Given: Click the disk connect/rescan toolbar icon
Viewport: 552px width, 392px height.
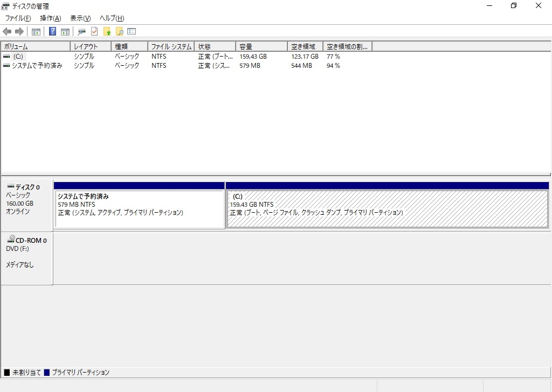Looking at the screenshot, I should pyautogui.click(x=82, y=32).
